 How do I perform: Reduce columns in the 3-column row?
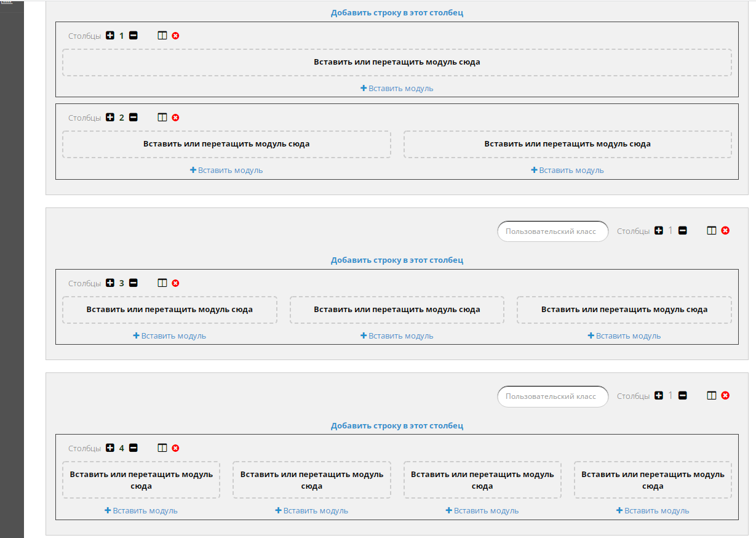(x=133, y=283)
